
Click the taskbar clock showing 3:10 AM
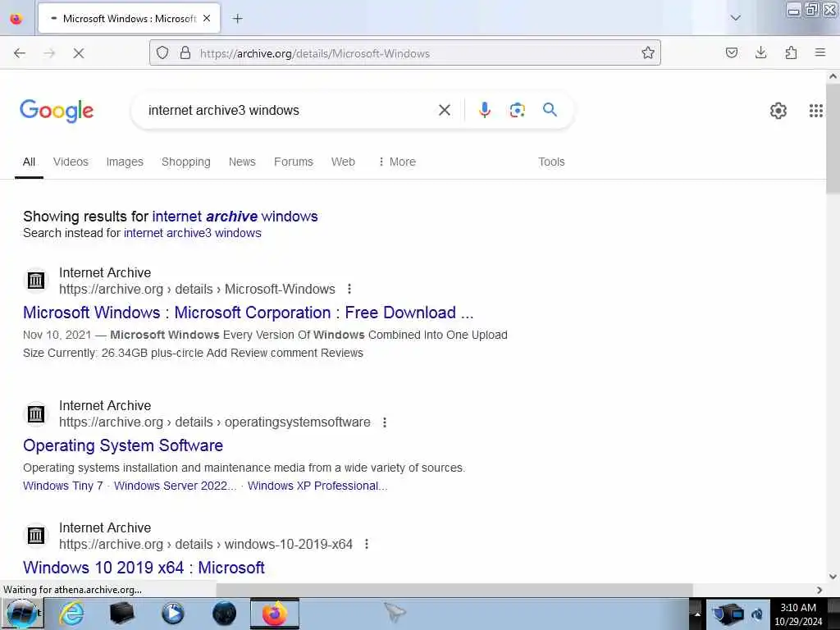(797, 614)
